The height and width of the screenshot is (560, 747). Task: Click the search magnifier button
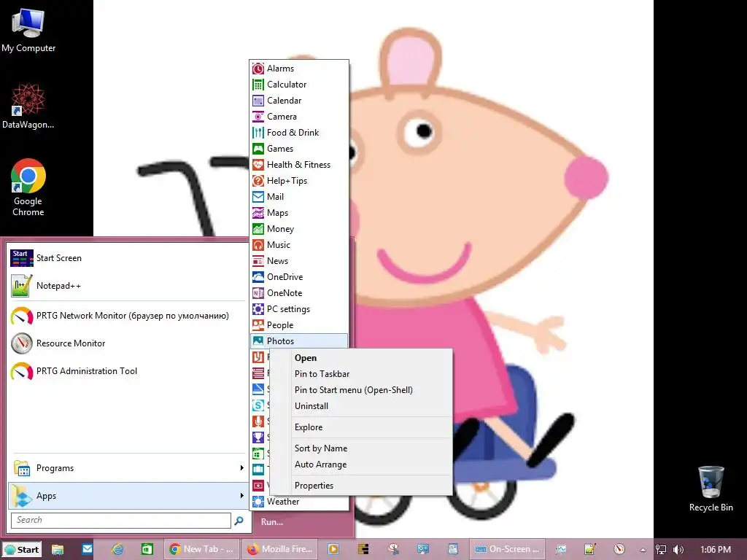coord(239,521)
